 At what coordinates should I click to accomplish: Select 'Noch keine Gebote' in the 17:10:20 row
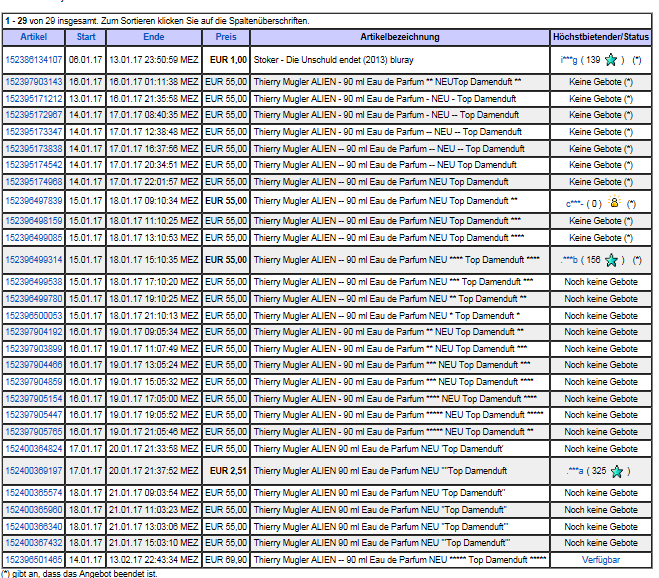click(601, 282)
